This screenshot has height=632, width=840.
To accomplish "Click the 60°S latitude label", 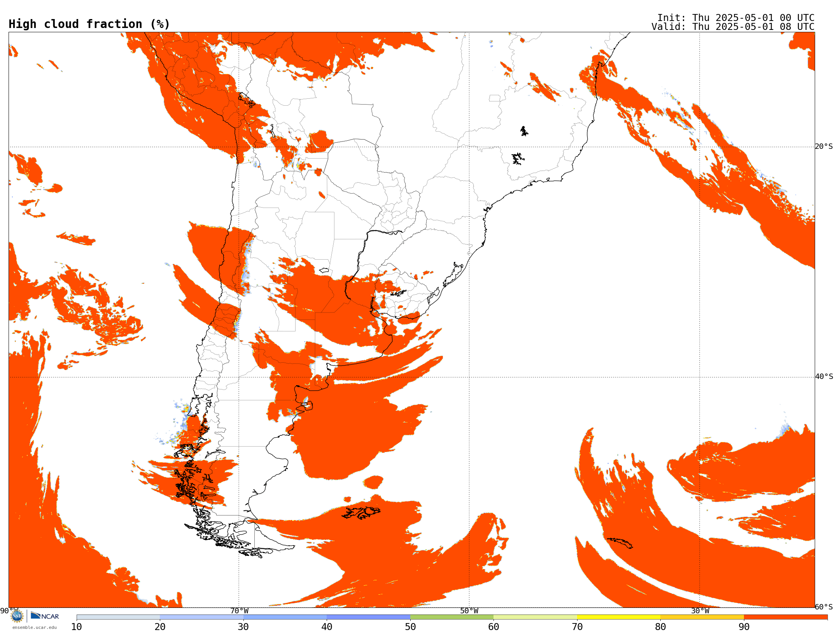I will tap(824, 607).
